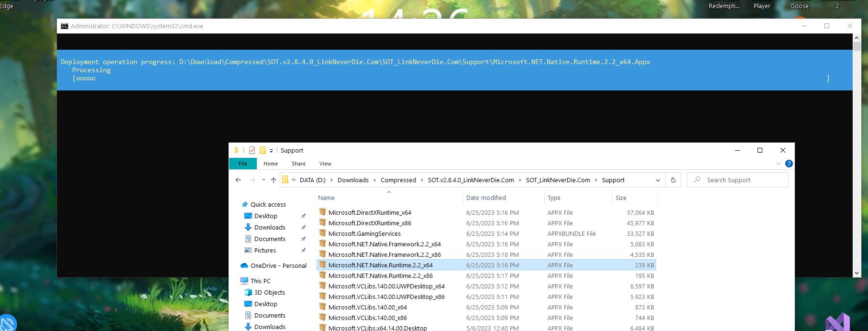Select the Player desktop shortcut label
The image size is (868, 331).
(x=762, y=6)
